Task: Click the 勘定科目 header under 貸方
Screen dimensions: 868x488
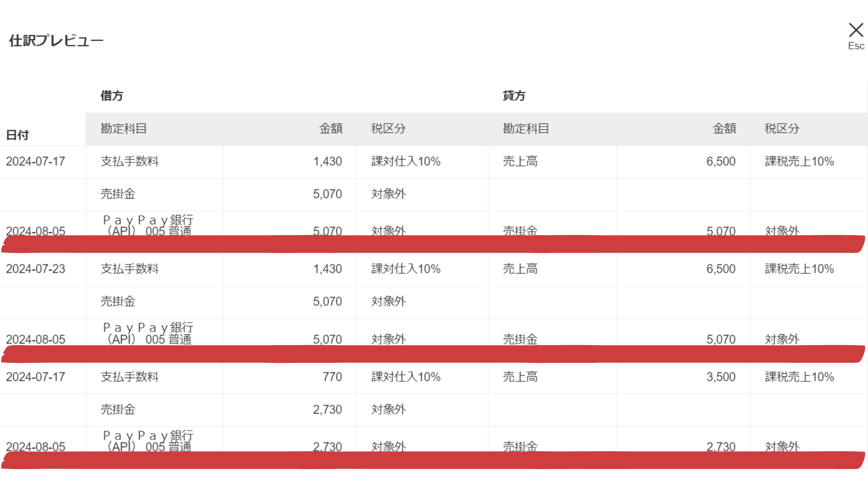Action: tap(526, 129)
